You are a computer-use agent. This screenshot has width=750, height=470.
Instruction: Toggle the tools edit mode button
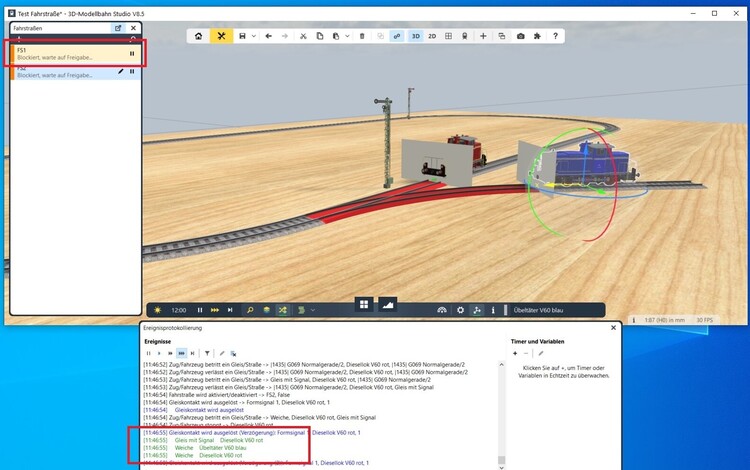pyautogui.click(x=221, y=36)
